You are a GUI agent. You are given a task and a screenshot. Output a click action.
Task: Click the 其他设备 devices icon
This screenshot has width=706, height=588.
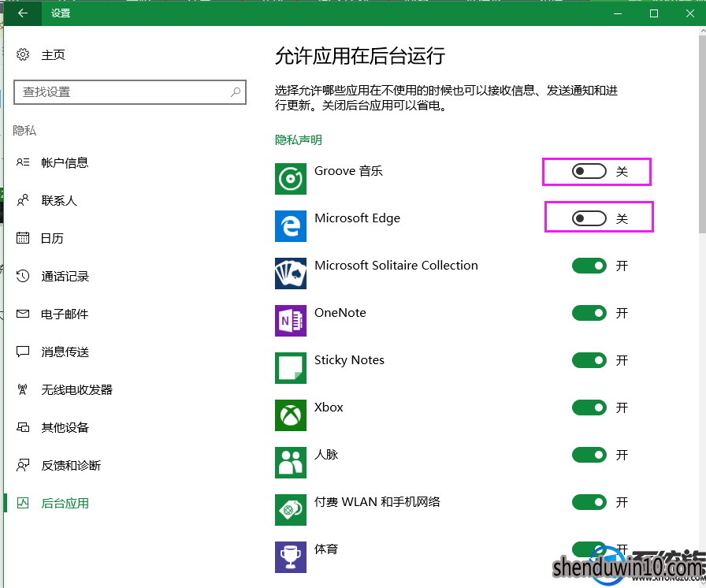(23, 427)
